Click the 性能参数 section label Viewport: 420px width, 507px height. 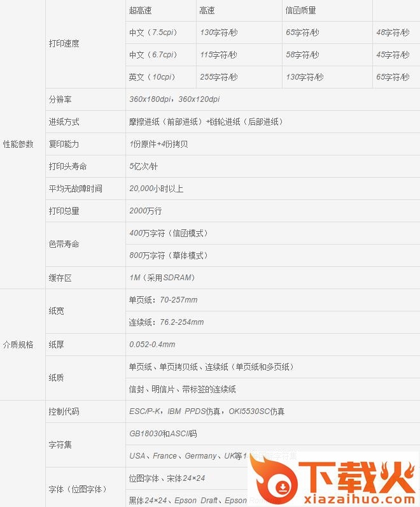click(x=18, y=144)
